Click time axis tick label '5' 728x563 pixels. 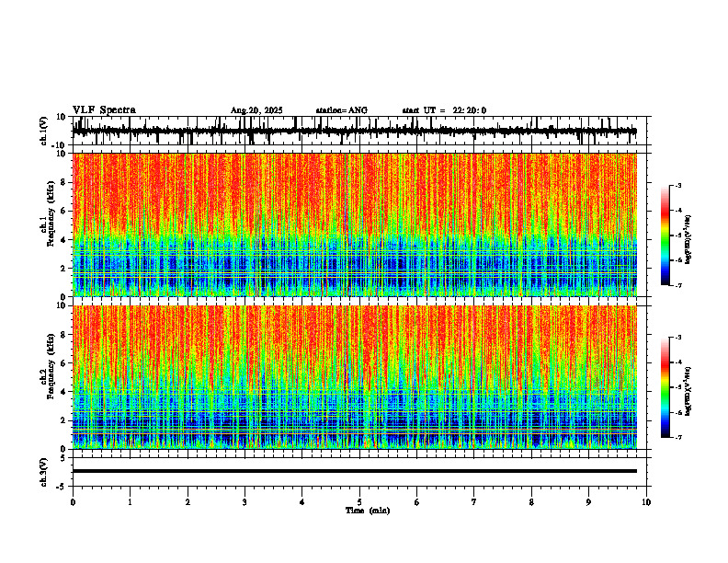(x=359, y=502)
